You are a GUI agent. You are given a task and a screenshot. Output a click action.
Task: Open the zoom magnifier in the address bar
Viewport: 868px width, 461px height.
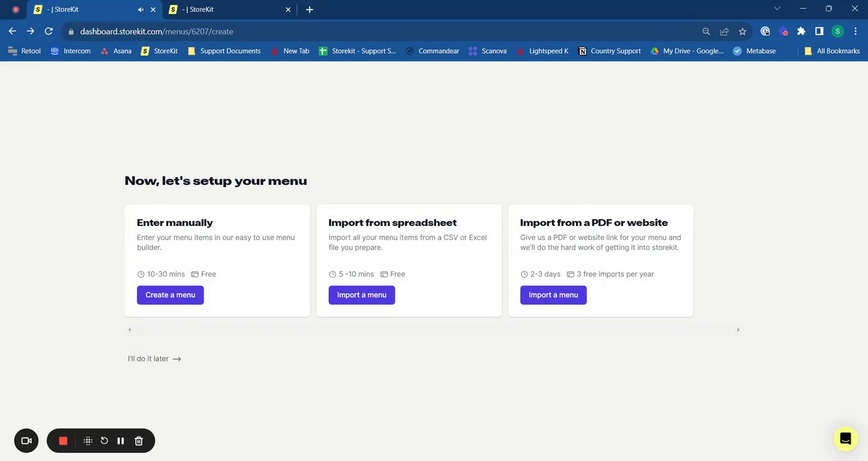click(x=706, y=31)
